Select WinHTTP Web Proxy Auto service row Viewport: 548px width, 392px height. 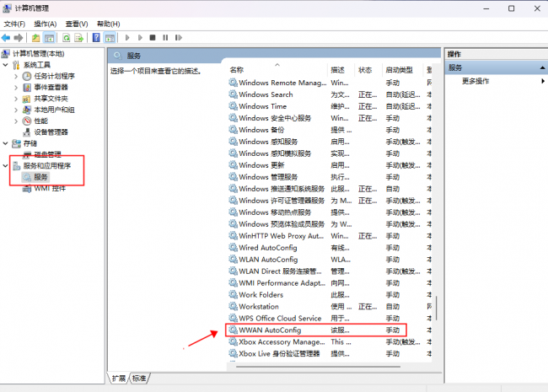tap(330, 236)
